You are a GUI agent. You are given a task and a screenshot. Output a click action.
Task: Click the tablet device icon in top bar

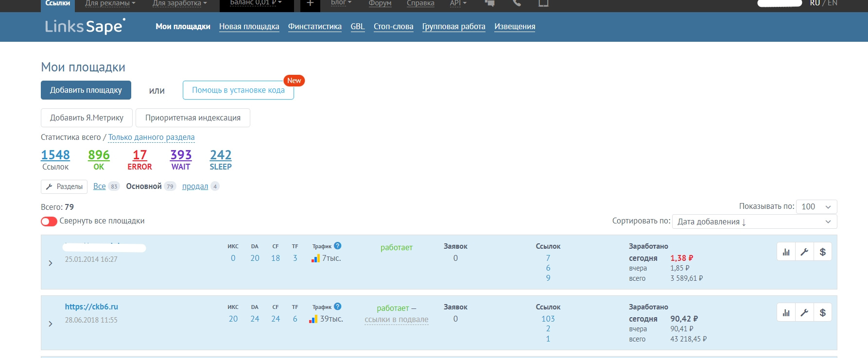point(543,3)
